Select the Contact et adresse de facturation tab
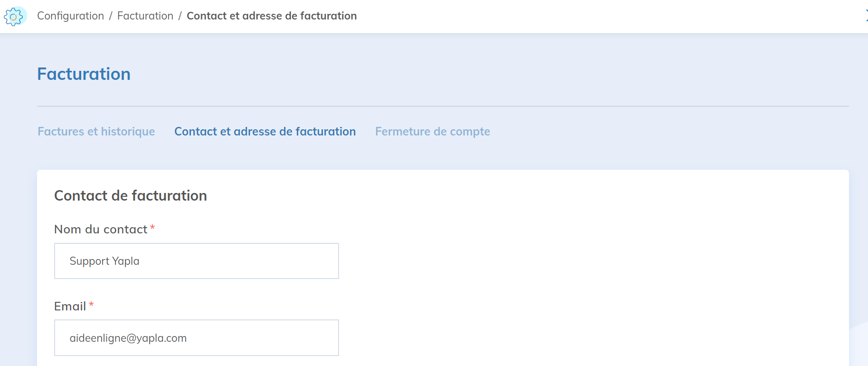 (x=265, y=131)
